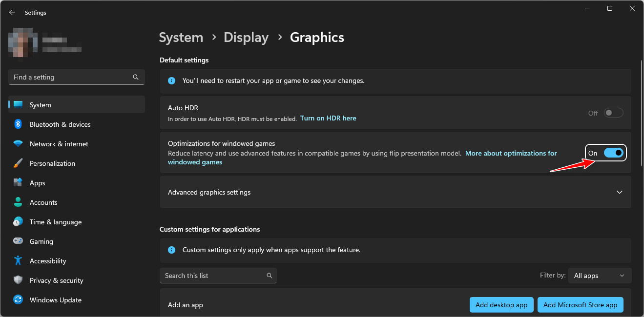The height and width of the screenshot is (317, 644).
Task: Open Network & internet via Wi-Fi icon
Action: [x=18, y=144]
